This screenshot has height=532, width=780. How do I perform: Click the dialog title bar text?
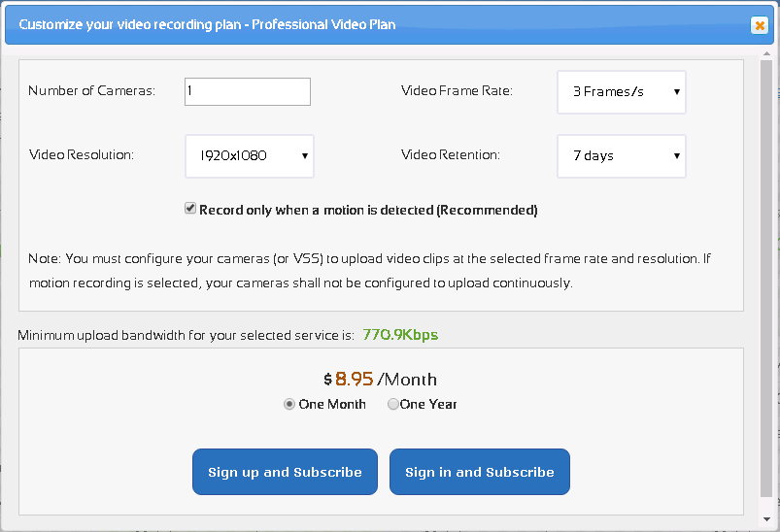(x=207, y=24)
